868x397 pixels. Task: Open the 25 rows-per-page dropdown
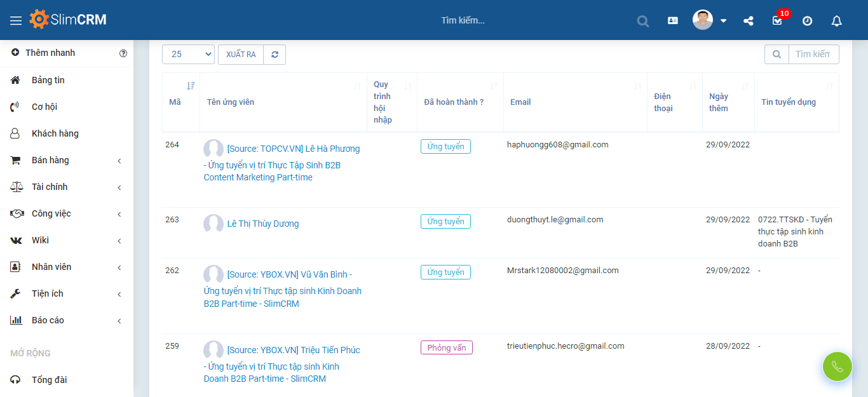click(x=188, y=55)
